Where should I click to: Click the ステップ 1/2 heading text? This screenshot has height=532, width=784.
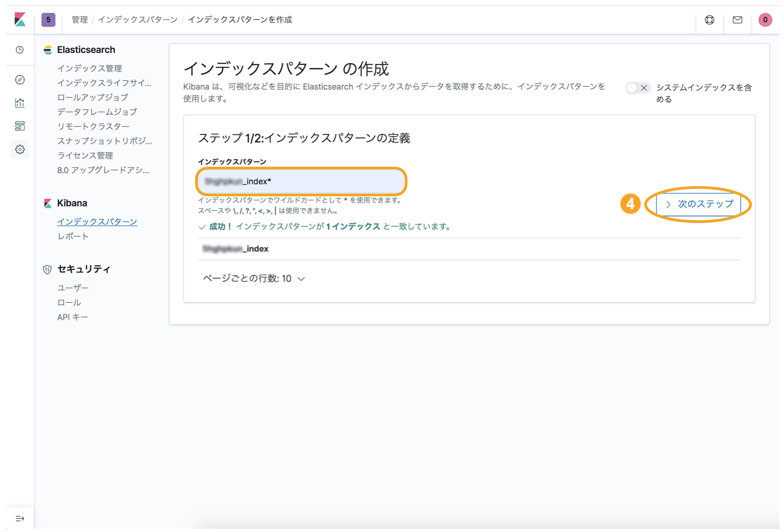tap(304, 138)
